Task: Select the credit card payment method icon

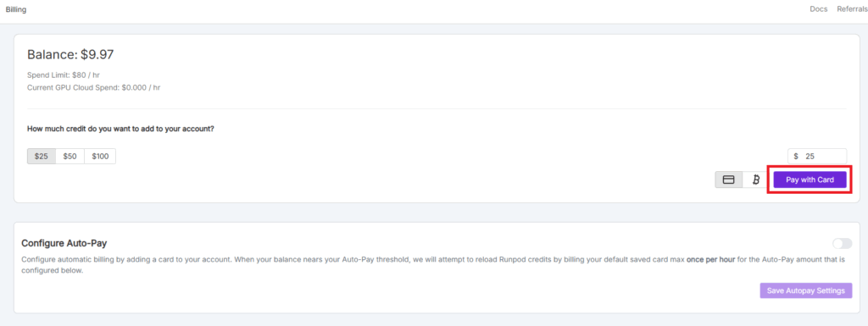Action: [x=729, y=180]
